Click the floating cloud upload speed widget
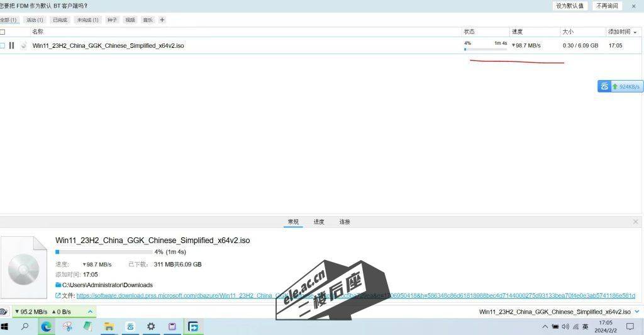The image size is (644, 335). pyautogui.click(x=620, y=86)
